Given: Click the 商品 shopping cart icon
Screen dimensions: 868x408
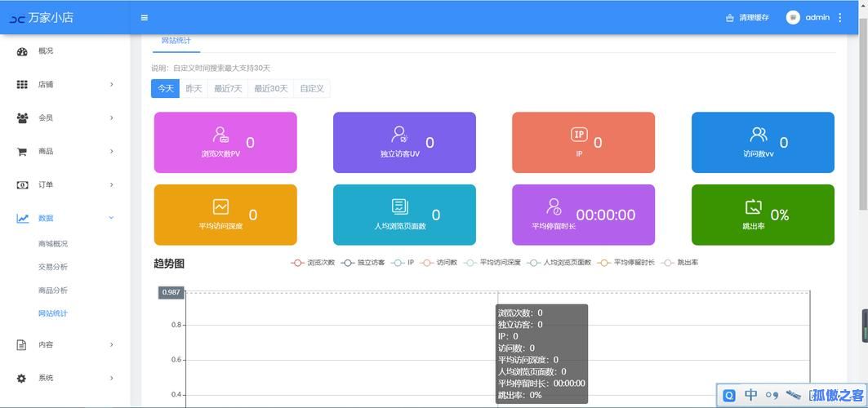Looking at the screenshot, I should pos(22,152).
